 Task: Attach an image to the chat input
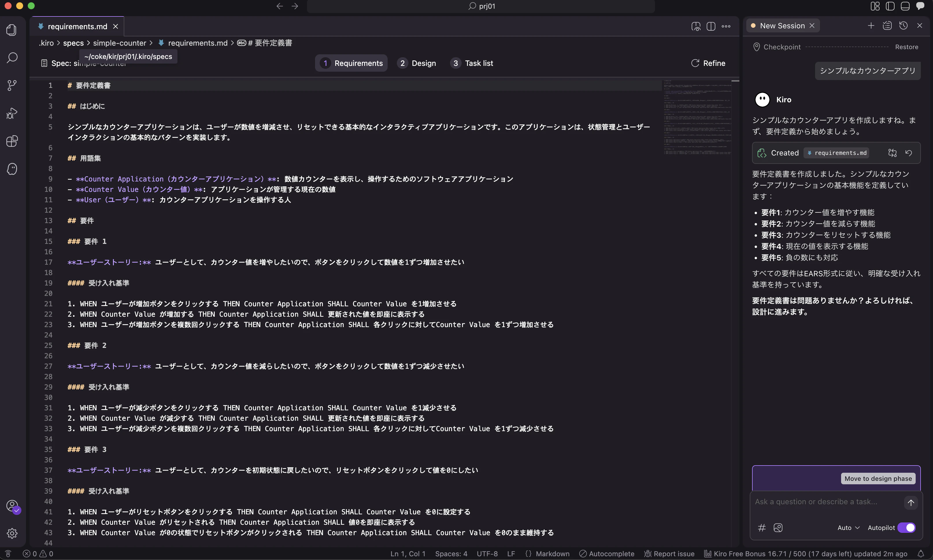778,528
